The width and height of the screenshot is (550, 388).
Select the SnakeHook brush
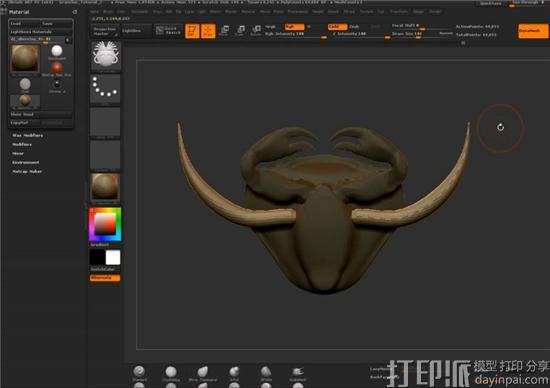tap(298, 373)
